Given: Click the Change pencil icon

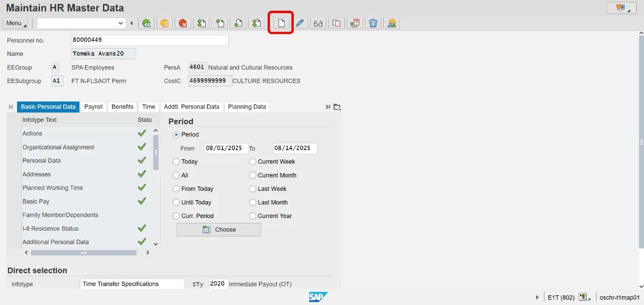Looking at the screenshot, I should (x=300, y=23).
